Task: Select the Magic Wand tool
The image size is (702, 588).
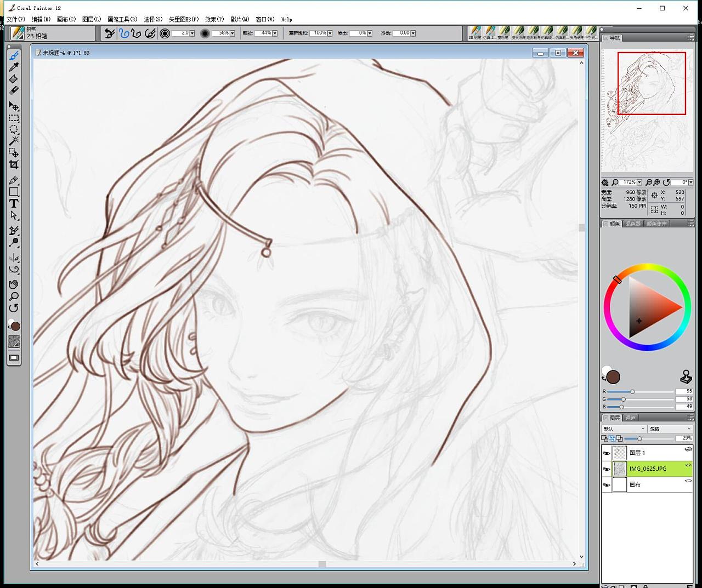Action: tap(14, 141)
